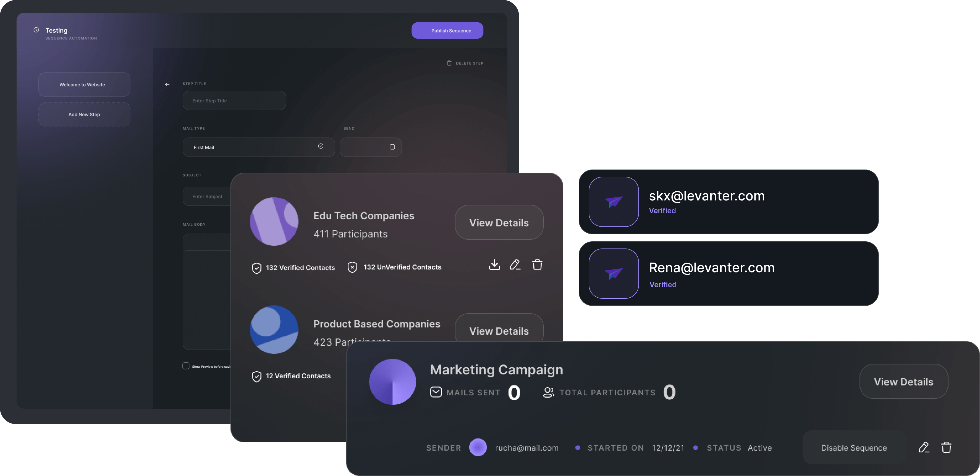Click the delete trash icon for Edu Tech Companies
The height and width of the screenshot is (476, 980).
(x=536, y=264)
